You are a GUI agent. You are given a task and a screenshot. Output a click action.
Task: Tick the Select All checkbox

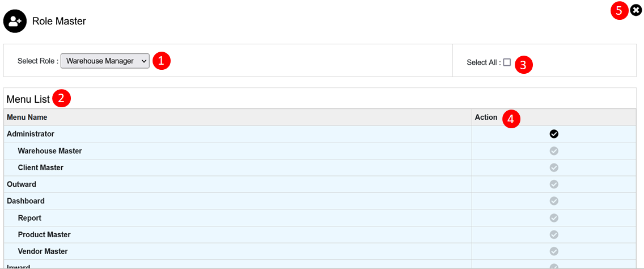507,62
